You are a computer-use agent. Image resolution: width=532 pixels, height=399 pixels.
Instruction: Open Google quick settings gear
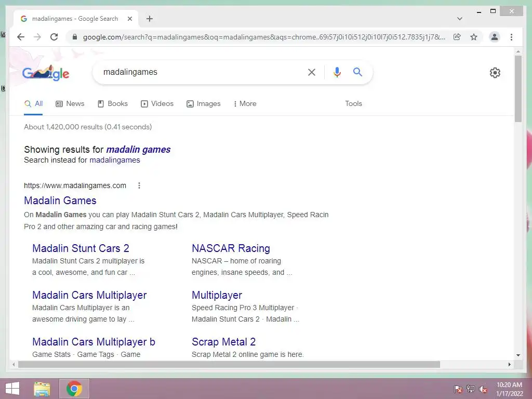click(495, 73)
